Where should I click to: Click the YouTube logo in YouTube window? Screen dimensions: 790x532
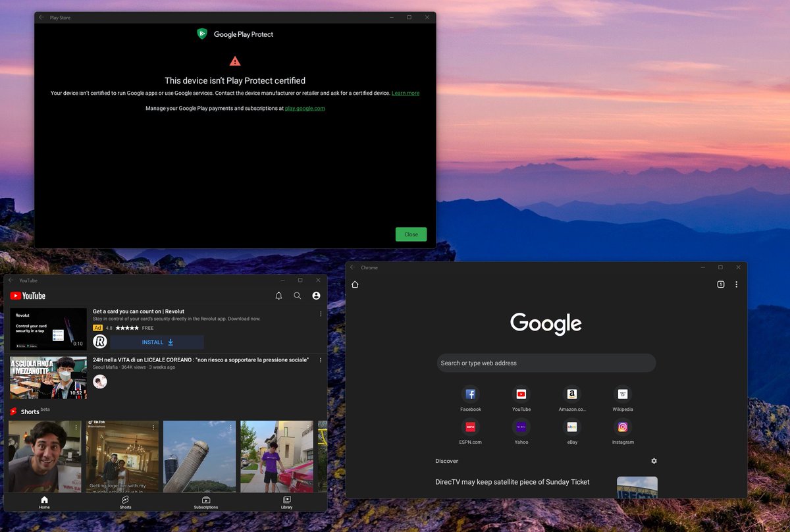pyautogui.click(x=28, y=296)
